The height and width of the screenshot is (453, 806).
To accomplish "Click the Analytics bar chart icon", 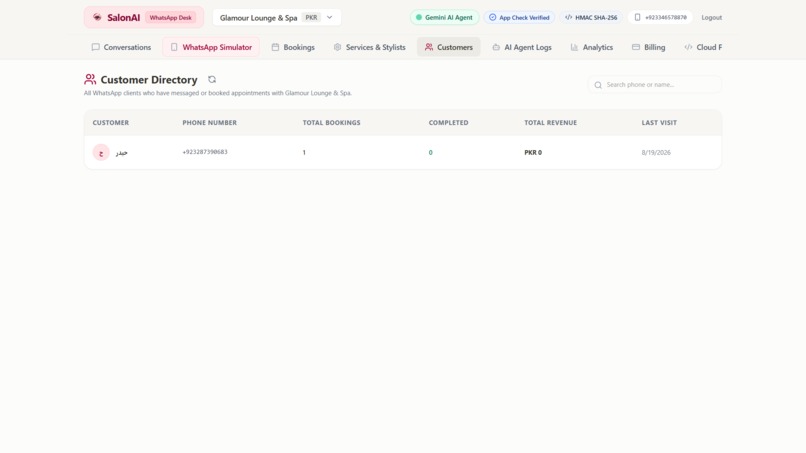I will [574, 47].
